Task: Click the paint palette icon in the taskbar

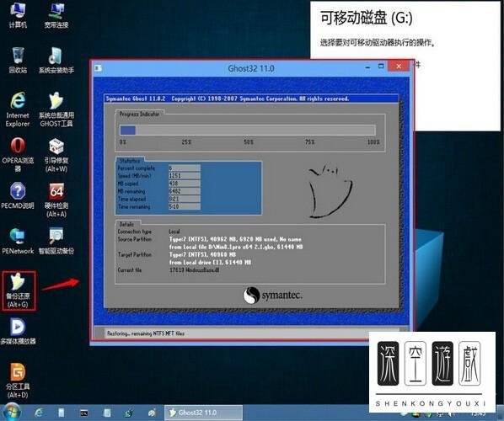Action: pos(152,413)
